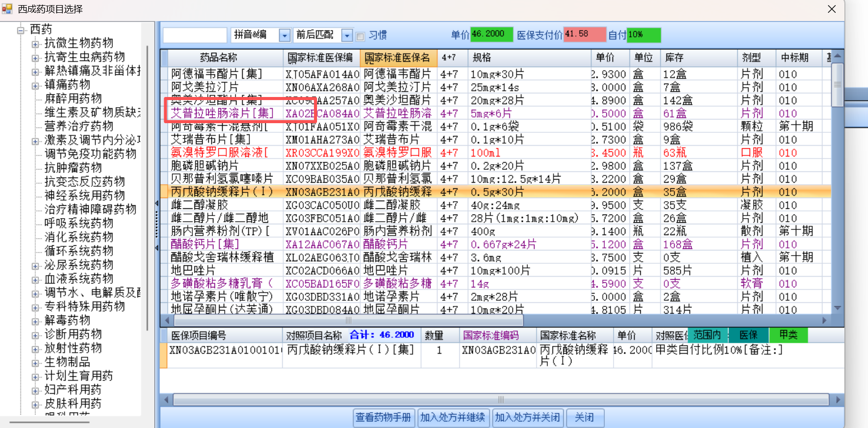Click the green 自付 10% value box

(x=644, y=34)
